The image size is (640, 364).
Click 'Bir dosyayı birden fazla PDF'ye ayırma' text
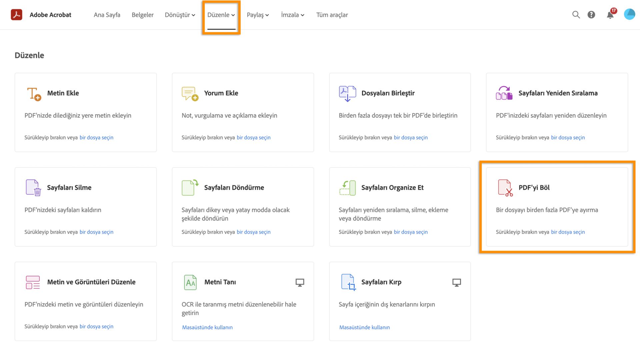pos(547,210)
